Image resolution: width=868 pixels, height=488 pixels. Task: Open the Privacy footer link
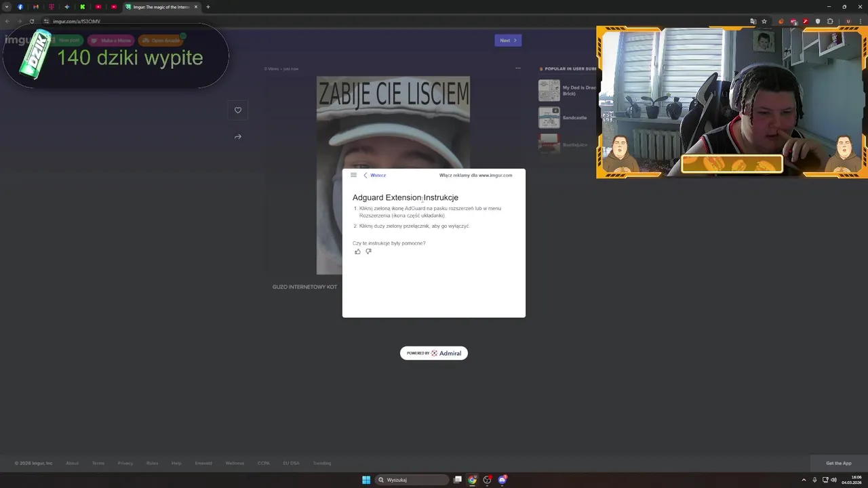[x=125, y=463]
